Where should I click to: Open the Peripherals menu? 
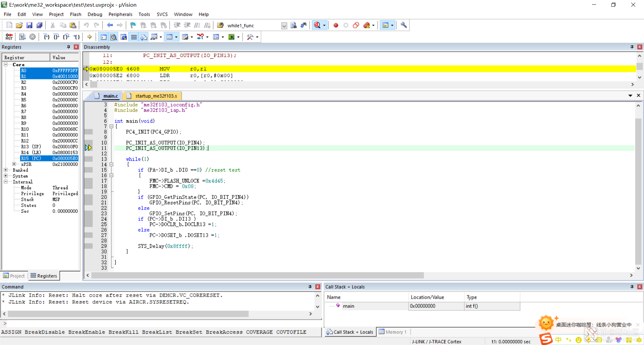(x=120, y=14)
